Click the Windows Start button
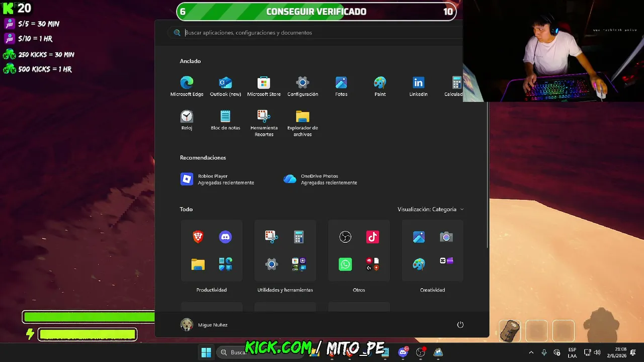 206,352
